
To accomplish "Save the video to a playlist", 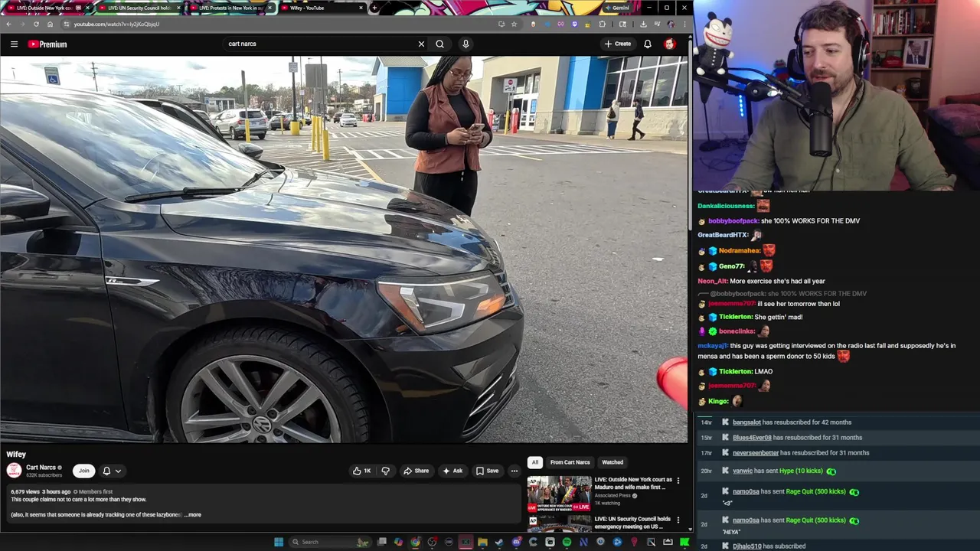I will coord(487,471).
